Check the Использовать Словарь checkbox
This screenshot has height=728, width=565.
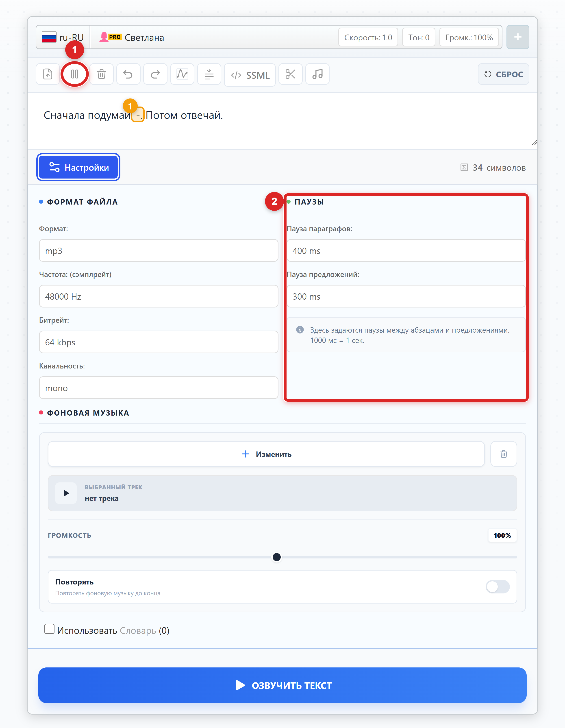[x=49, y=629]
